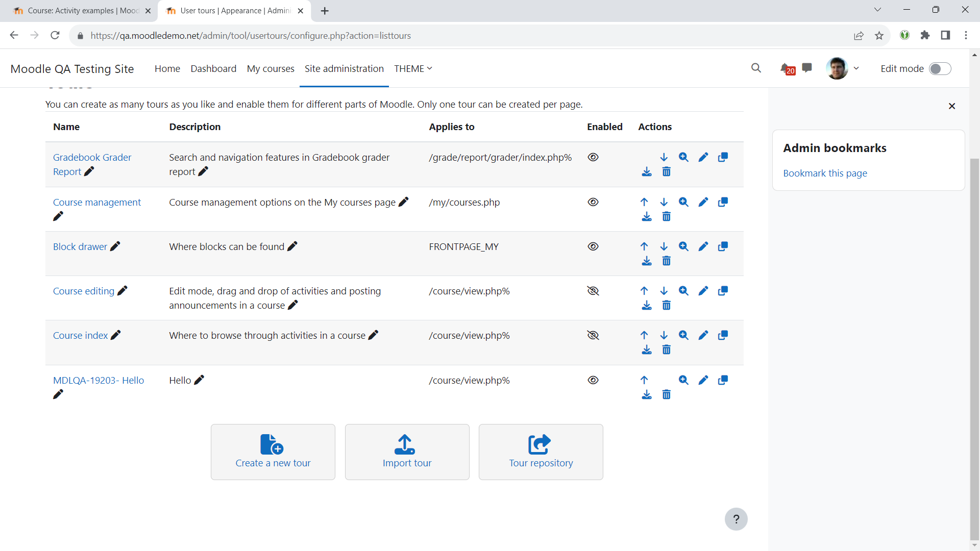Open notifications bell with 20 badge
This screenshot has height=551, width=980.
(787, 68)
